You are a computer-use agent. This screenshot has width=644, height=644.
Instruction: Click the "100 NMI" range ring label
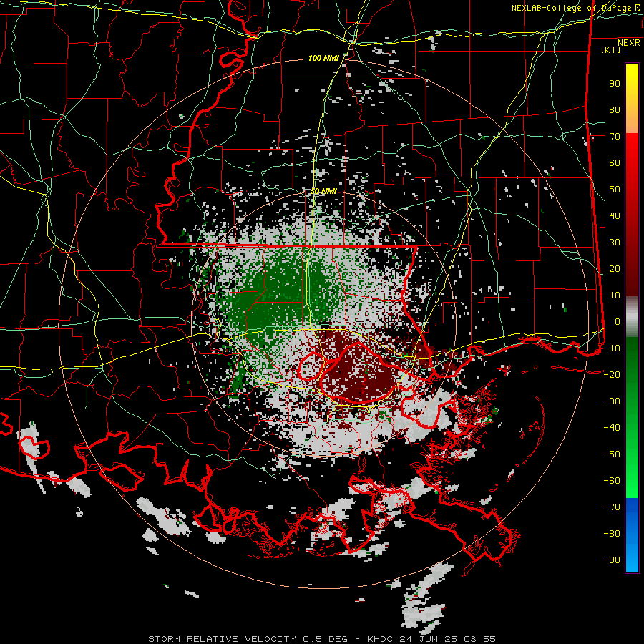point(323,59)
